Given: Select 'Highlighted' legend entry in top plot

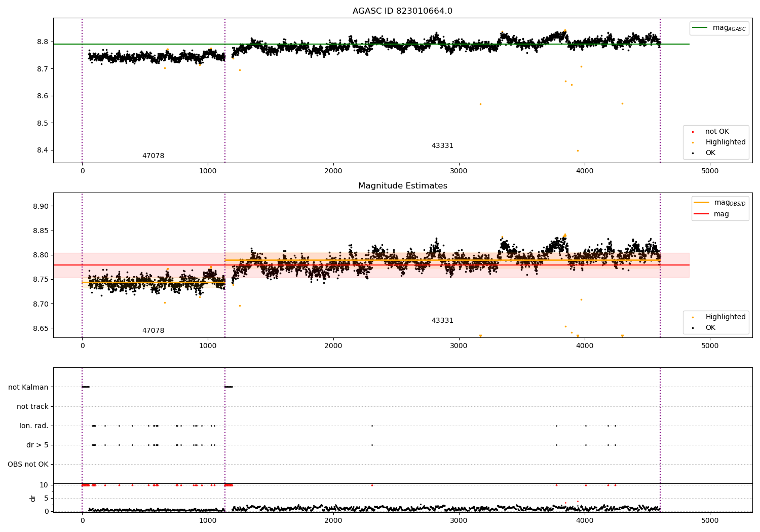Looking at the screenshot, I should 725,142.
